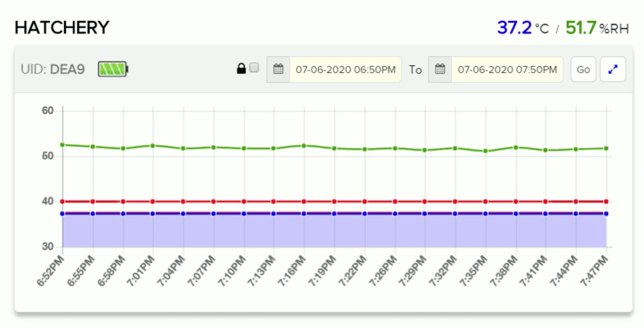Open the start date calendar icon
This screenshot has height=328, width=644.
278,69
